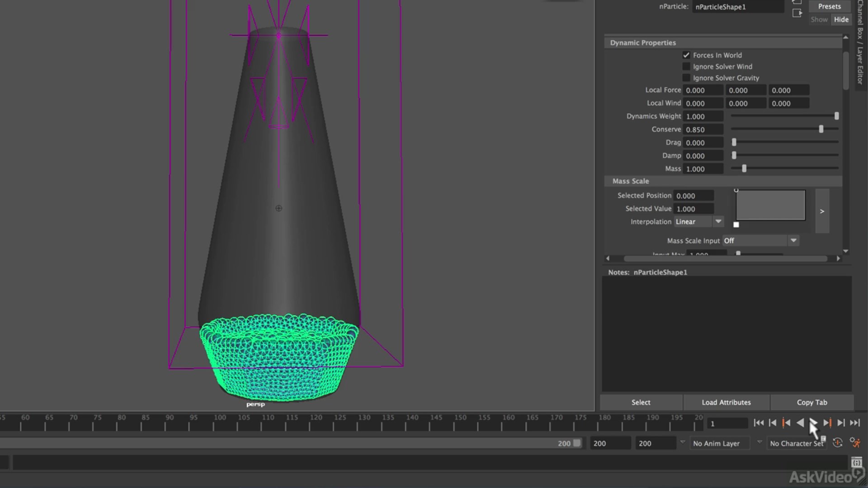Click the Load Attributes button
This screenshot has width=868, height=488.
726,402
